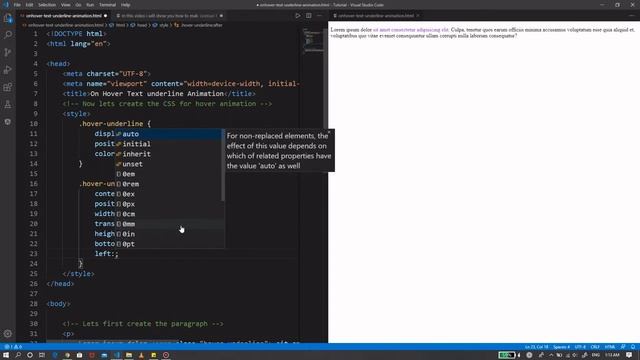Click the notifications bell in status bar
This screenshot has height=360, width=640.
pyautogui.click(x=633, y=347)
